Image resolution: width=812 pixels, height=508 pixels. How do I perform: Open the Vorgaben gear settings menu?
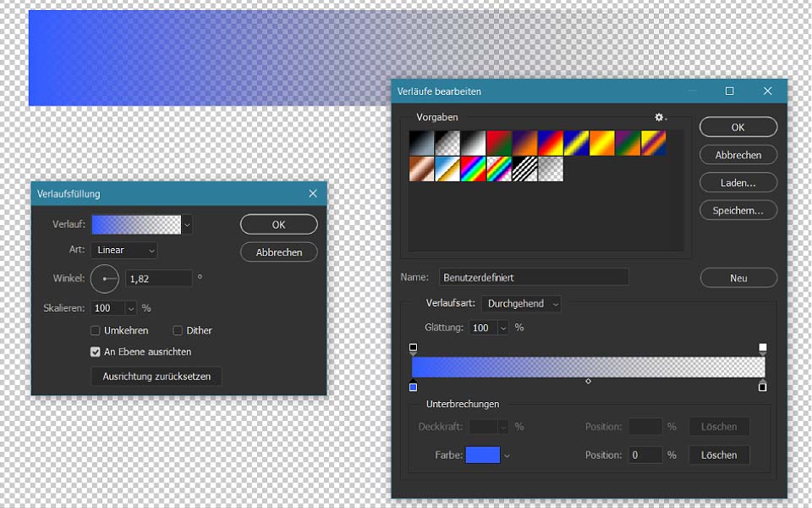click(660, 117)
